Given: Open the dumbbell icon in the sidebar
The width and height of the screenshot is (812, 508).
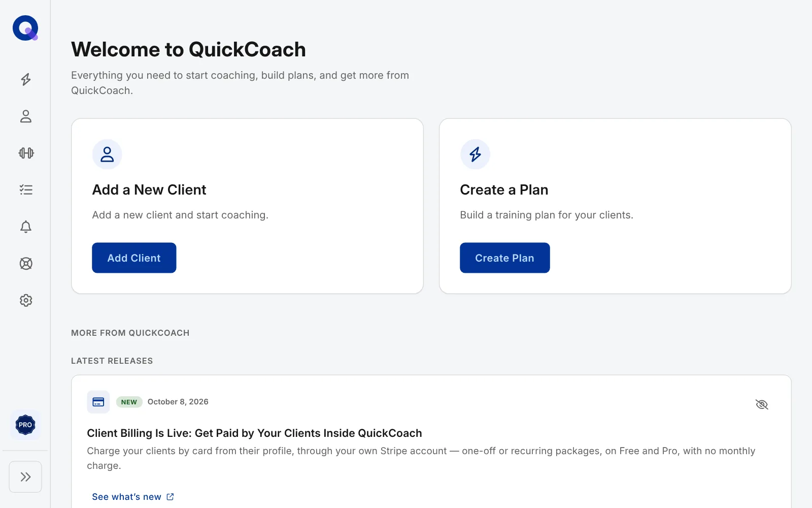Looking at the screenshot, I should click(26, 153).
